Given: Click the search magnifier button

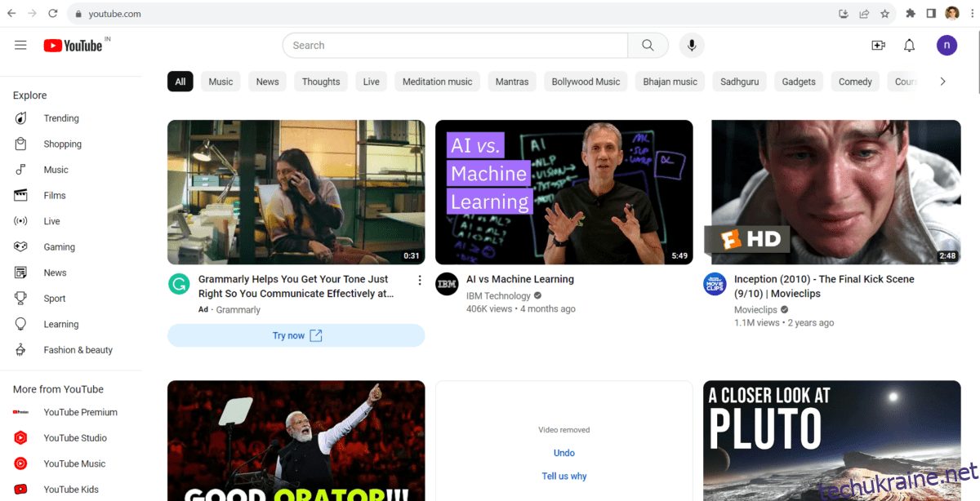Looking at the screenshot, I should coord(648,46).
